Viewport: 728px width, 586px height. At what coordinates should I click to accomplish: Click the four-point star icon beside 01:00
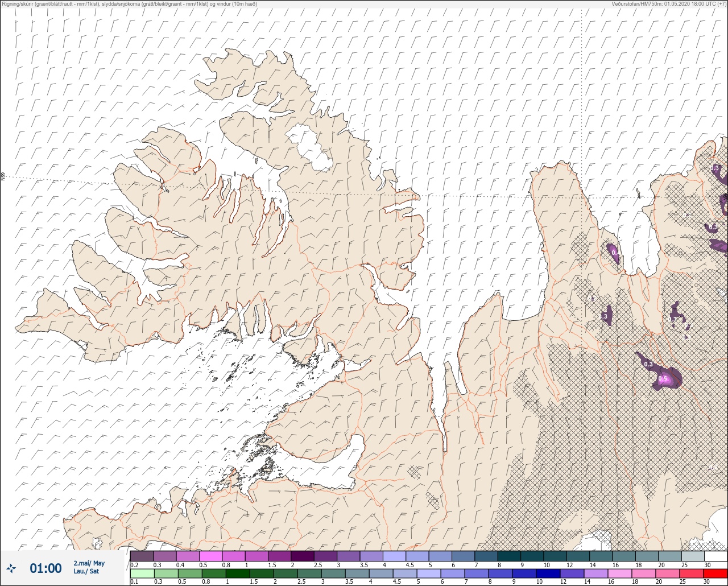pyautogui.click(x=11, y=568)
